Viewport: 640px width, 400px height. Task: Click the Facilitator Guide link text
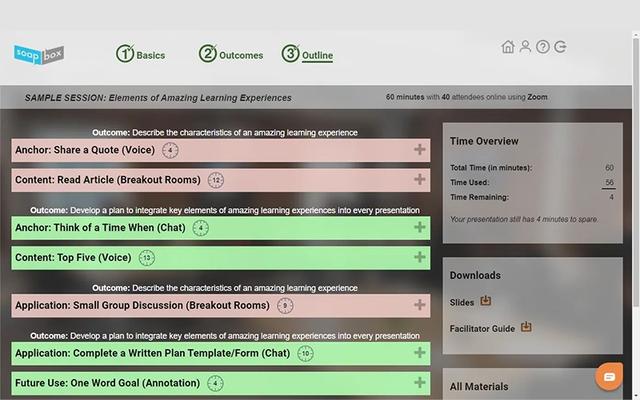[x=482, y=328]
